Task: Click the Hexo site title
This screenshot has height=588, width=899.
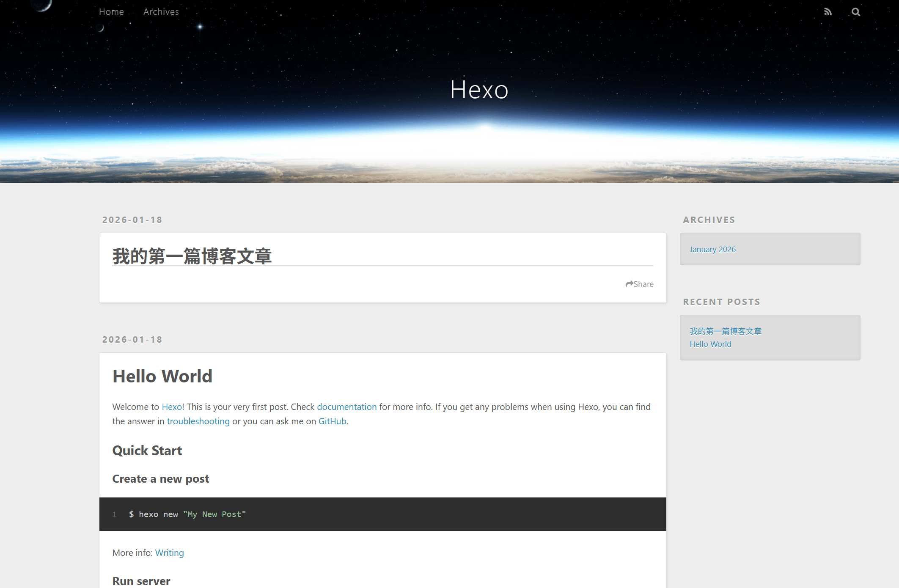Action: [479, 90]
